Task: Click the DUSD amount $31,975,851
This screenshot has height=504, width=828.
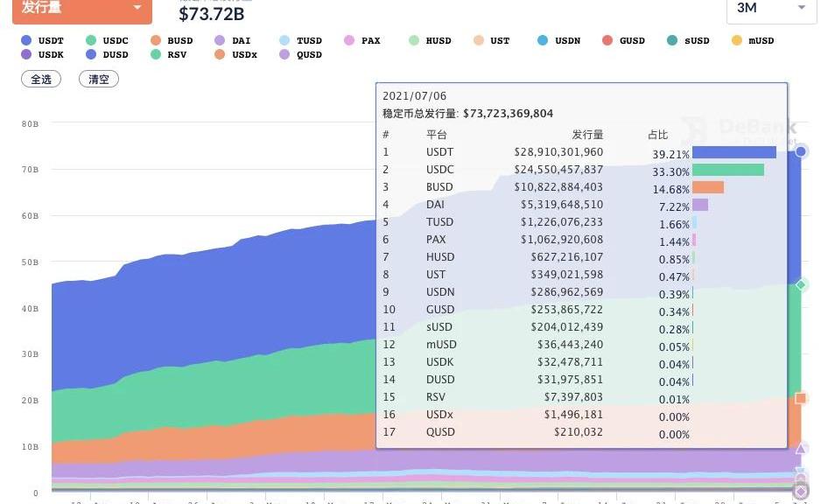Action: pyautogui.click(x=571, y=379)
